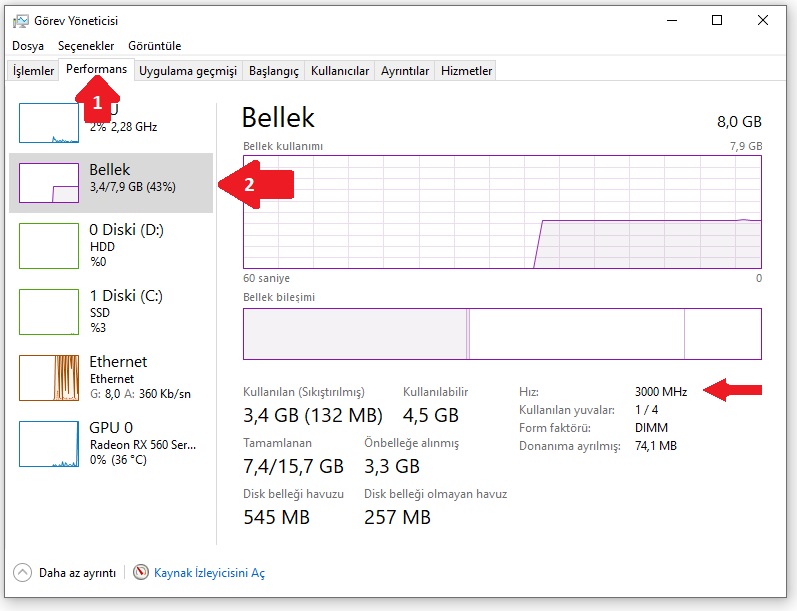Switch to the Uygulama geçmişi tab
Screen dimensions: 797x611
[x=188, y=71]
